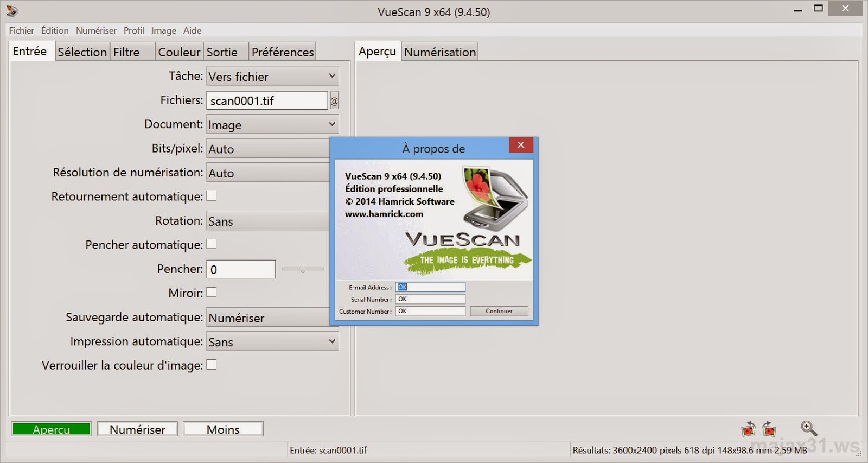Switch to the Sélection tab

click(82, 52)
